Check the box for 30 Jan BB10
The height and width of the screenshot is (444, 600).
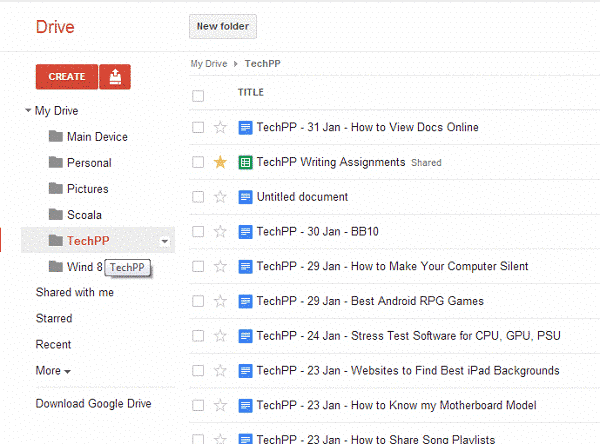point(198,231)
